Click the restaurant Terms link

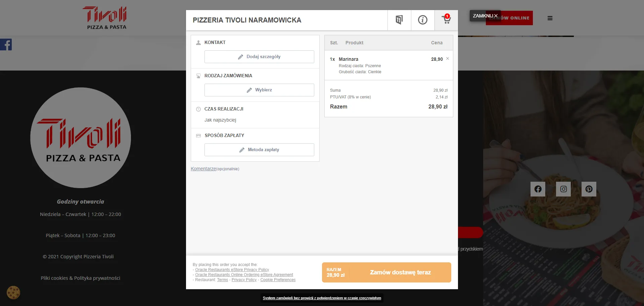(222, 280)
